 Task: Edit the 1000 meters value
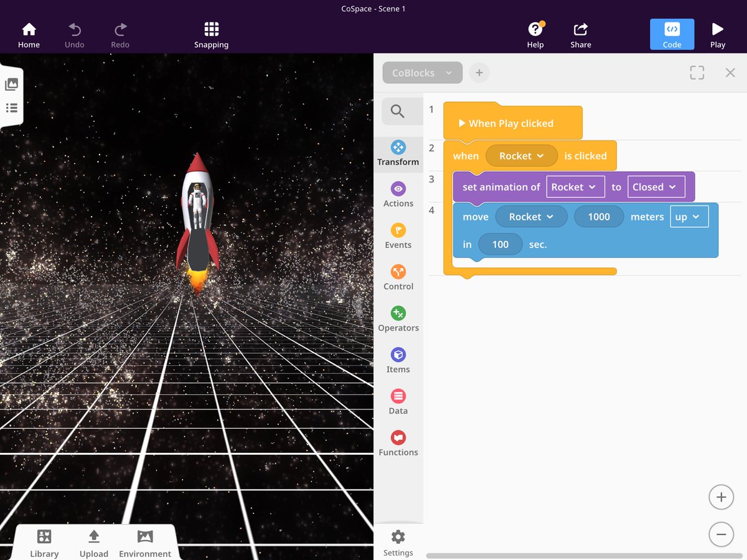point(599,217)
